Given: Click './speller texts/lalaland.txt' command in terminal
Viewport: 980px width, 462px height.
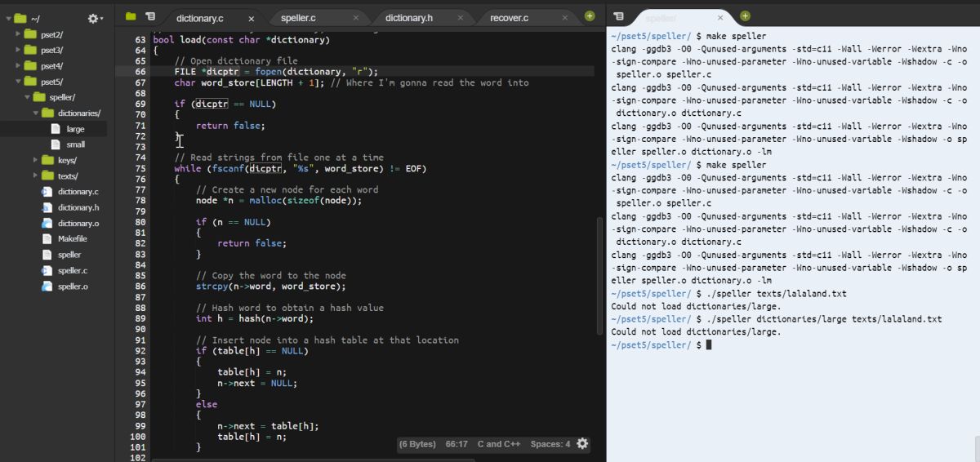Looking at the screenshot, I should click(777, 294).
